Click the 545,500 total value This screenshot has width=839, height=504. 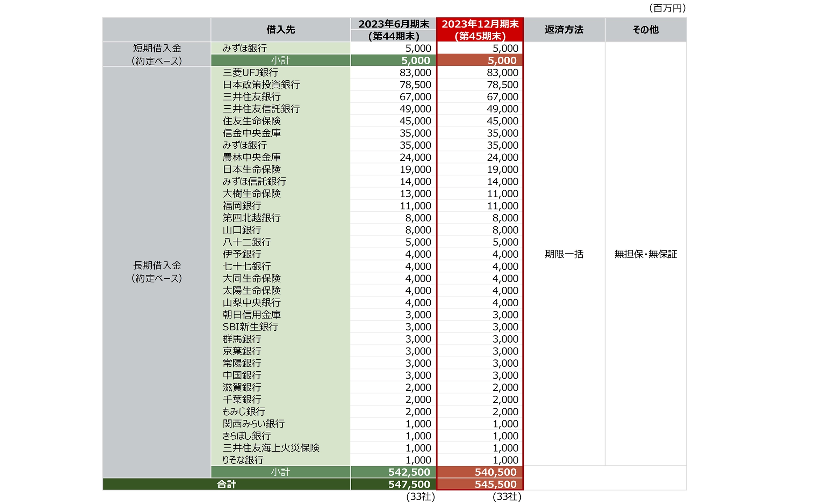pos(496,484)
